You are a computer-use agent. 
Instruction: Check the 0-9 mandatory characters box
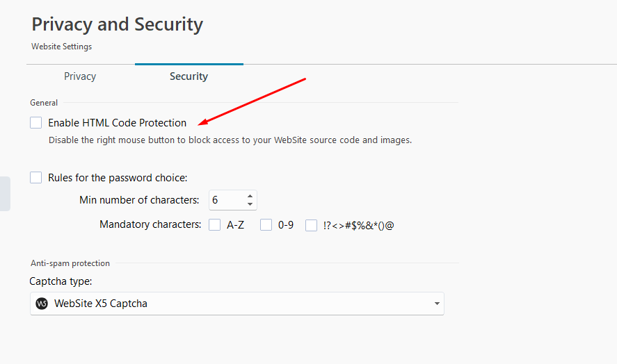coord(266,225)
